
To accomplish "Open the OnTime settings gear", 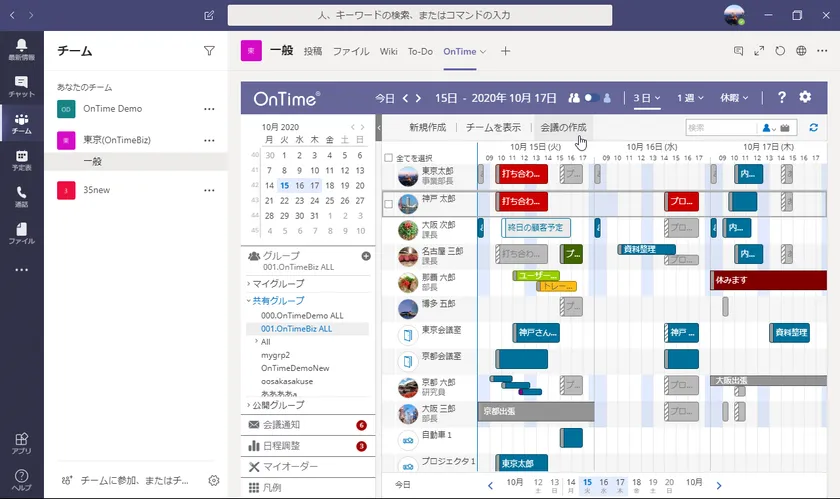I will [x=805, y=97].
